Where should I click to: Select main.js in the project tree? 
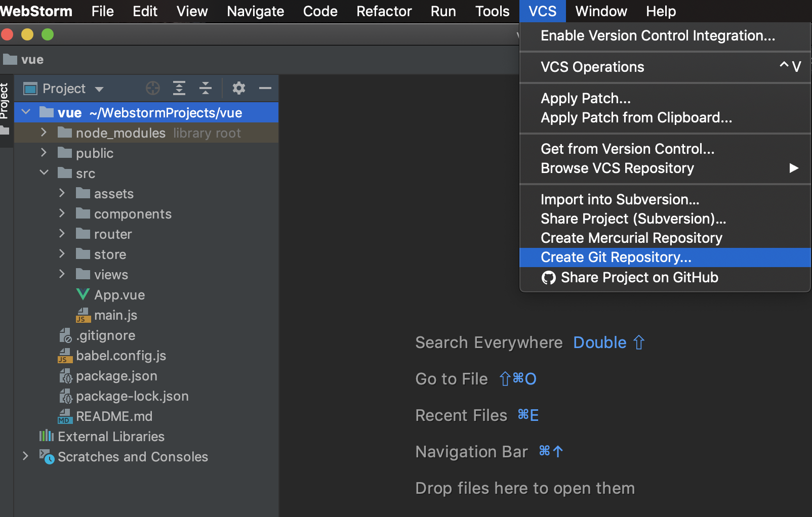click(116, 315)
